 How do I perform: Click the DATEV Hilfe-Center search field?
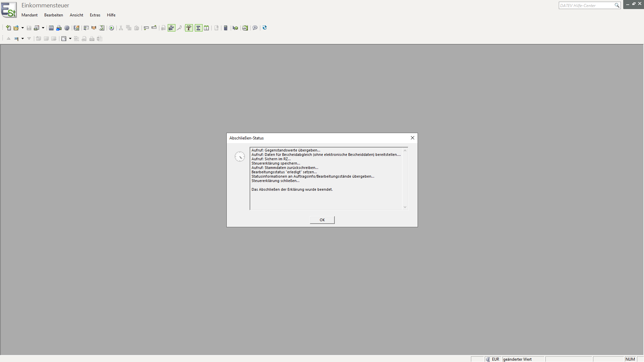coord(586,5)
